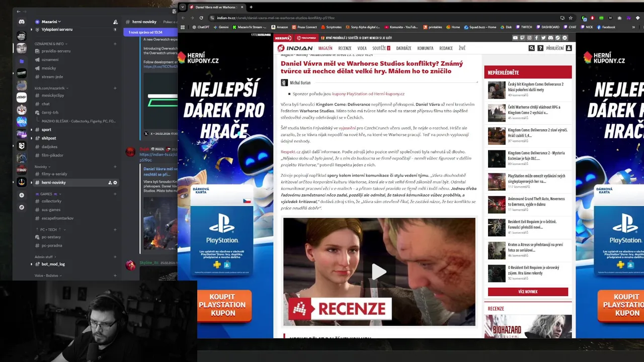Screen dimensions: 644x362
Task: Open the pravidla-serveru Discord channel
Action: (x=56, y=51)
